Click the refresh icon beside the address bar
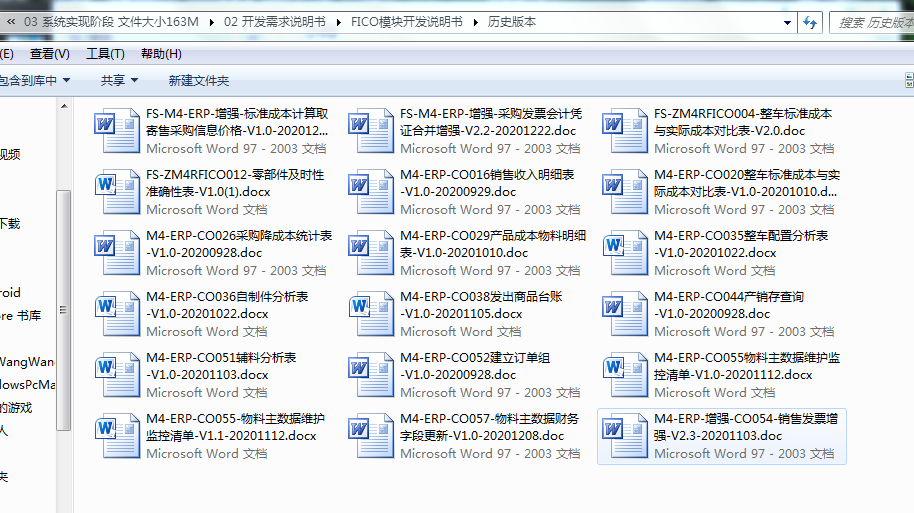914x513 pixels. point(809,22)
